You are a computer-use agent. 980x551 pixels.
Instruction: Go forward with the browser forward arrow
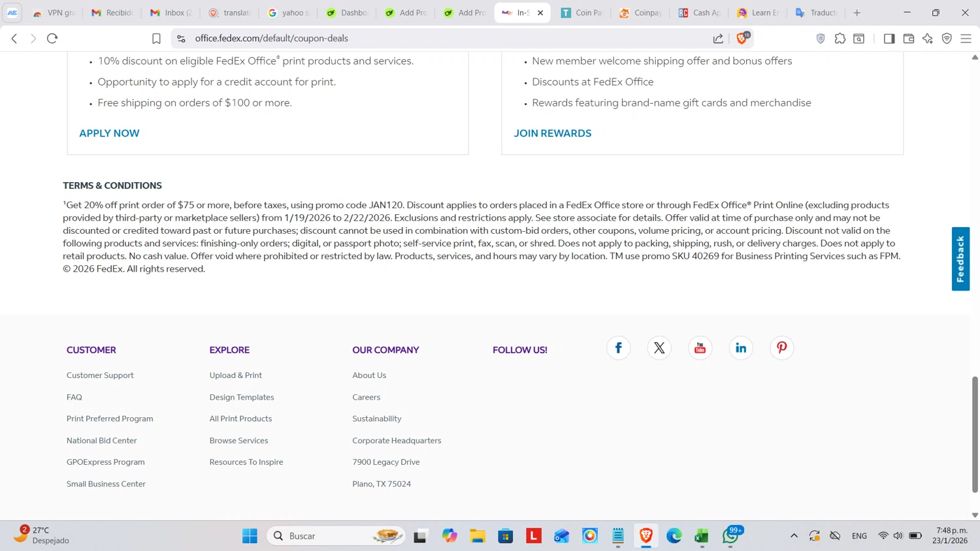click(x=33, y=39)
